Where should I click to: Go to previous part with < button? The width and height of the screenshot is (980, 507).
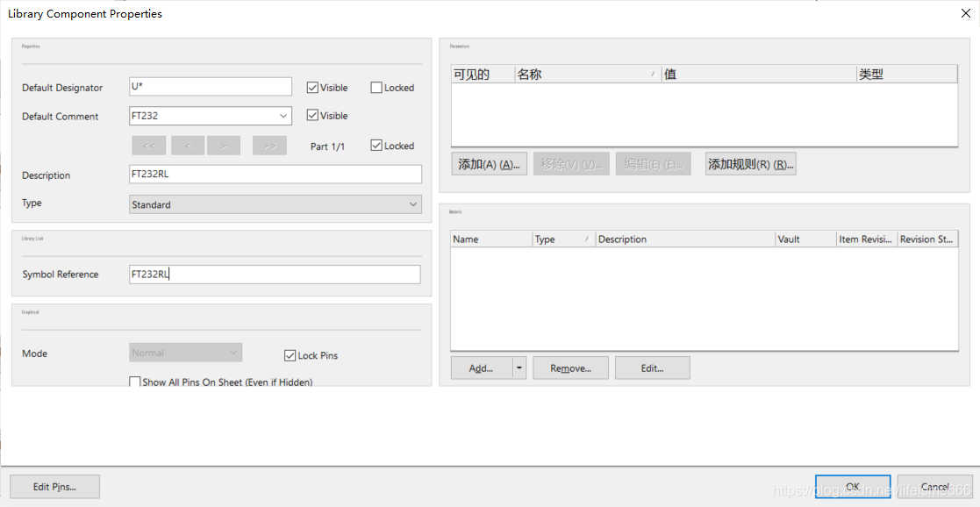pyautogui.click(x=188, y=146)
